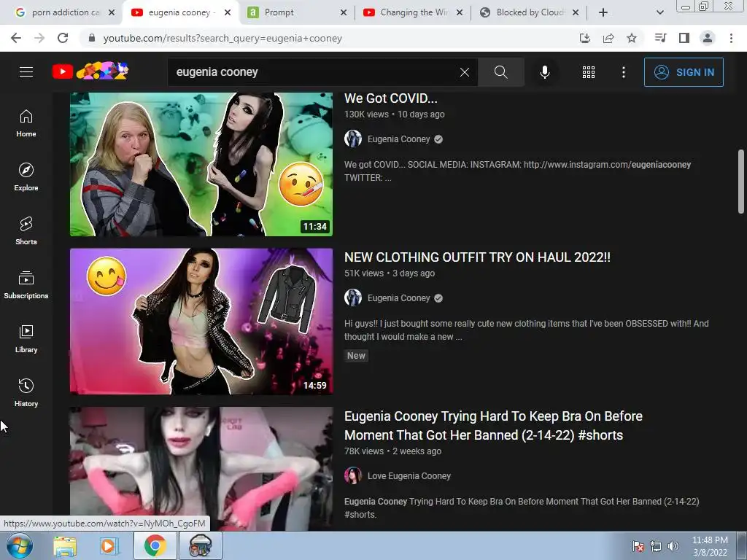
Task: Click the Love Eugenia Cooney avatar
Action: coord(353,475)
